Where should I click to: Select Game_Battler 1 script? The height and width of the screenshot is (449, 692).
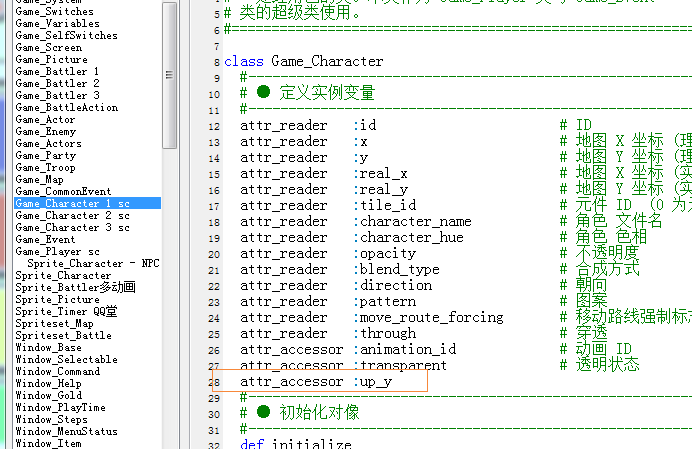pos(57,71)
